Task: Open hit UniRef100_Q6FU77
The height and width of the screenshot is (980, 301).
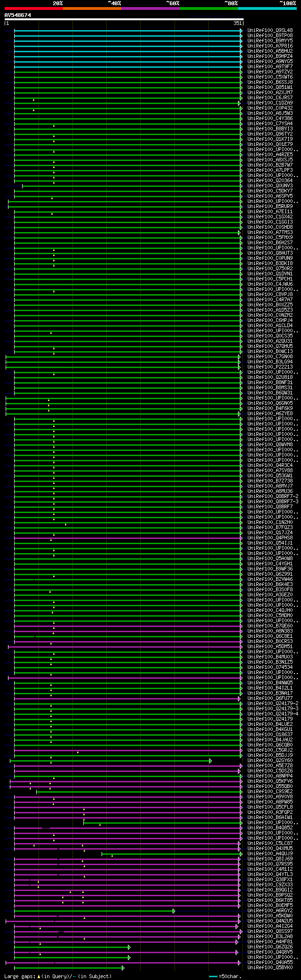Action: coord(270,699)
